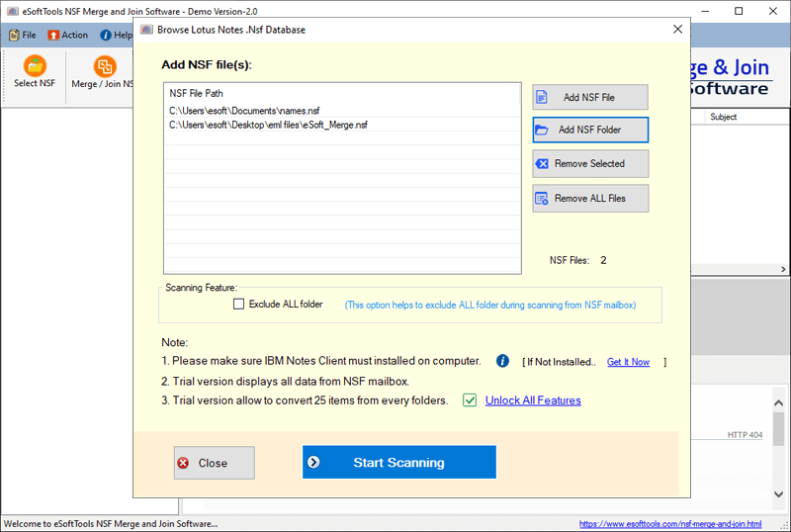Click the Merge / Join NSF toolbar icon
The height and width of the screenshot is (532, 791).
tap(104, 66)
